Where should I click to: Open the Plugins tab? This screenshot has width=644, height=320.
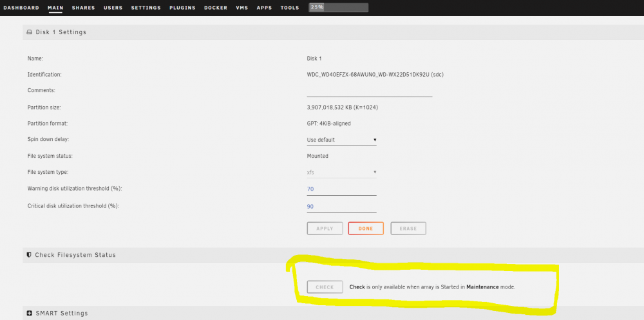pyautogui.click(x=182, y=8)
